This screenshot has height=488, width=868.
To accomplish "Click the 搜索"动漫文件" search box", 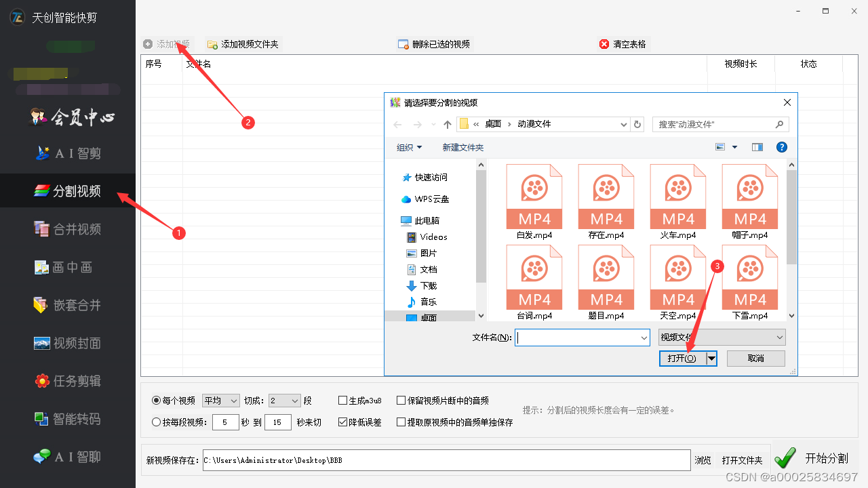I will point(720,125).
